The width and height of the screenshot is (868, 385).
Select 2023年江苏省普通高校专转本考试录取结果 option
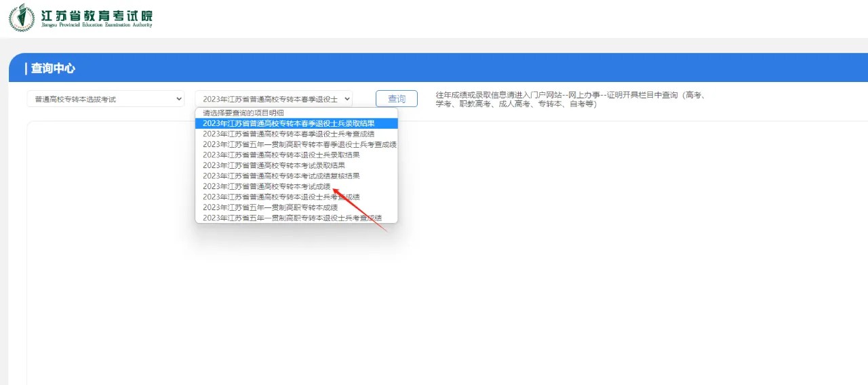click(296, 165)
